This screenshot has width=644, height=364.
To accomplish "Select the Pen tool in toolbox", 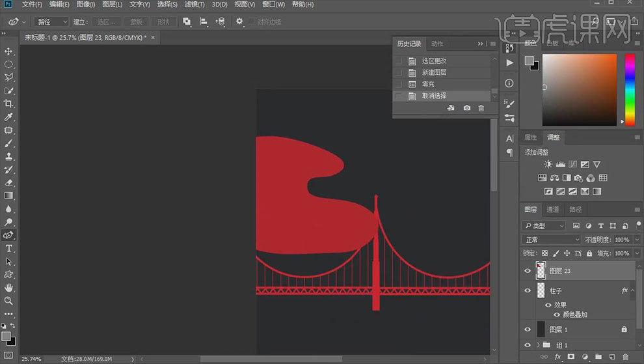I will [8, 235].
